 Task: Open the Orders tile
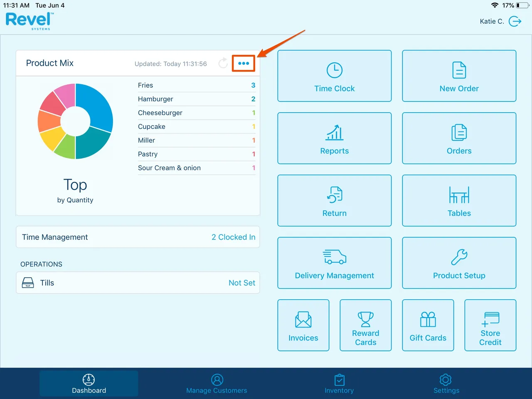(459, 138)
